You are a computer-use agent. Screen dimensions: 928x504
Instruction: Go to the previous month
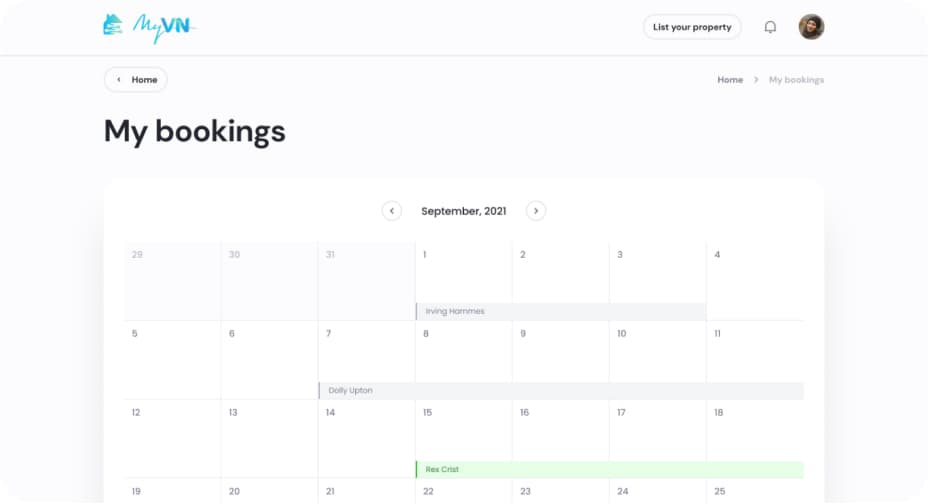pyautogui.click(x=391, y=211)
